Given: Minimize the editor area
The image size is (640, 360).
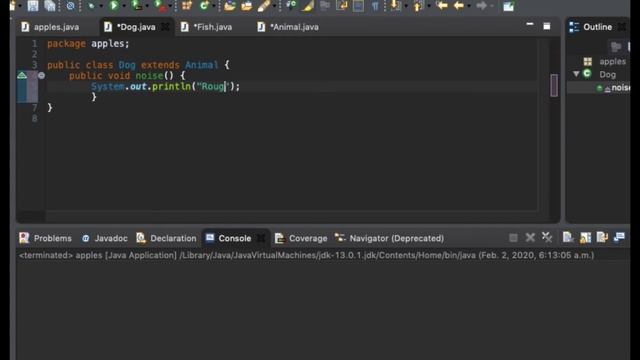Looking at the screenshot, I should [x=530, y=24].
